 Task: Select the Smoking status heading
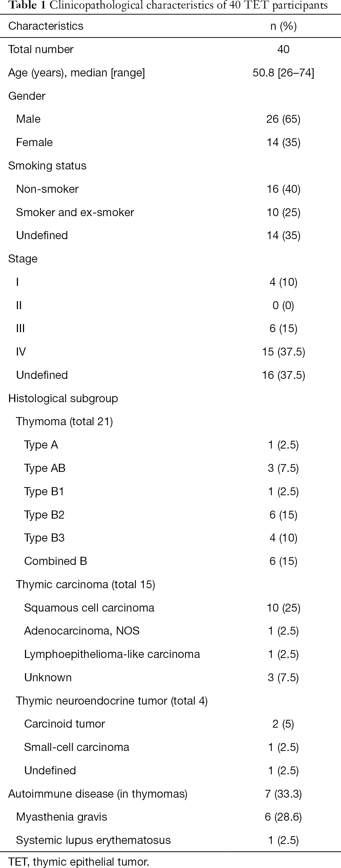[x=47, y=166]
